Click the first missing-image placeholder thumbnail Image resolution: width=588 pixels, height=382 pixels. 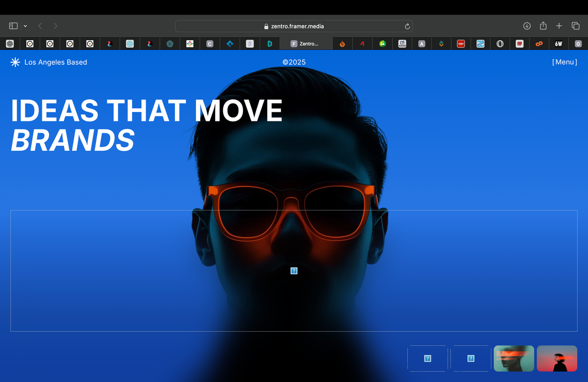(427, 359)
